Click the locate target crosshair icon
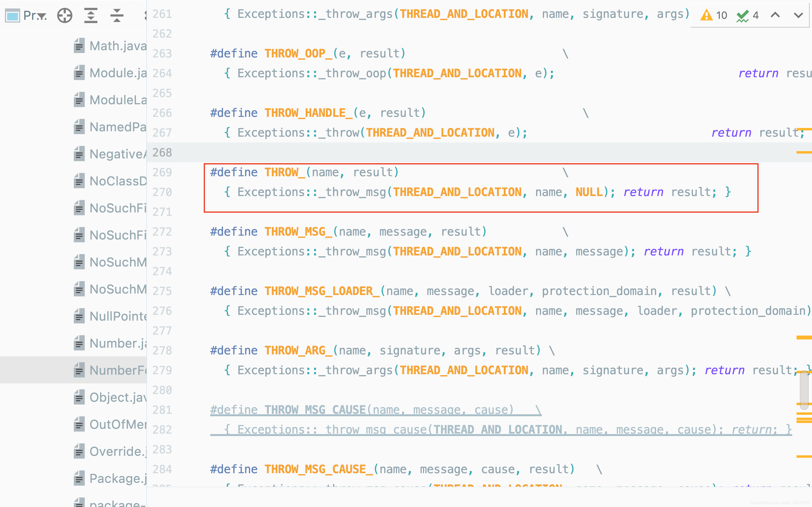The image size is (812, 507). click(65, 15)
